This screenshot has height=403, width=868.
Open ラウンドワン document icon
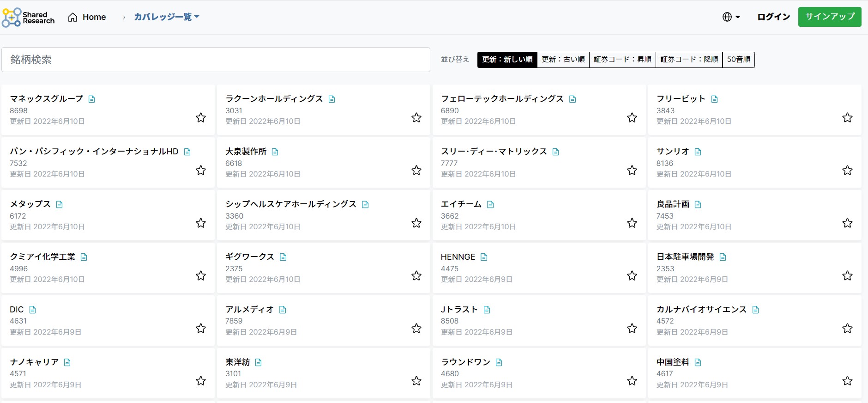click(x=499, y=362)
